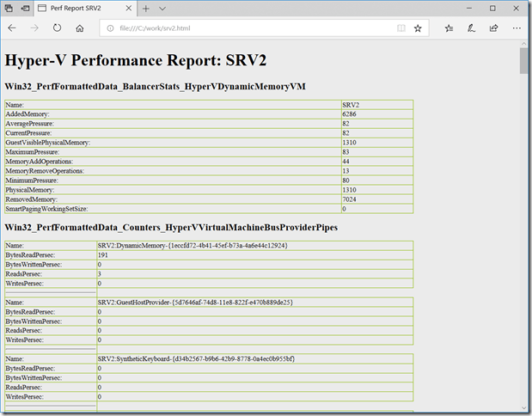The width and height of the screenshot is (532, 416).
Task: Open the reading view book icon
Action: click(401, 28)
